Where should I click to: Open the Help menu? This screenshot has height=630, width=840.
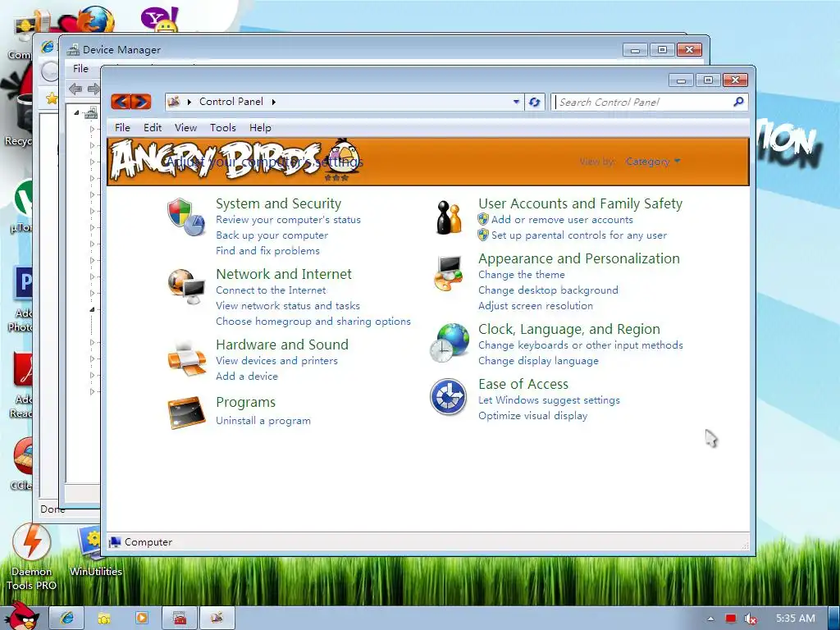pos(260,127)
